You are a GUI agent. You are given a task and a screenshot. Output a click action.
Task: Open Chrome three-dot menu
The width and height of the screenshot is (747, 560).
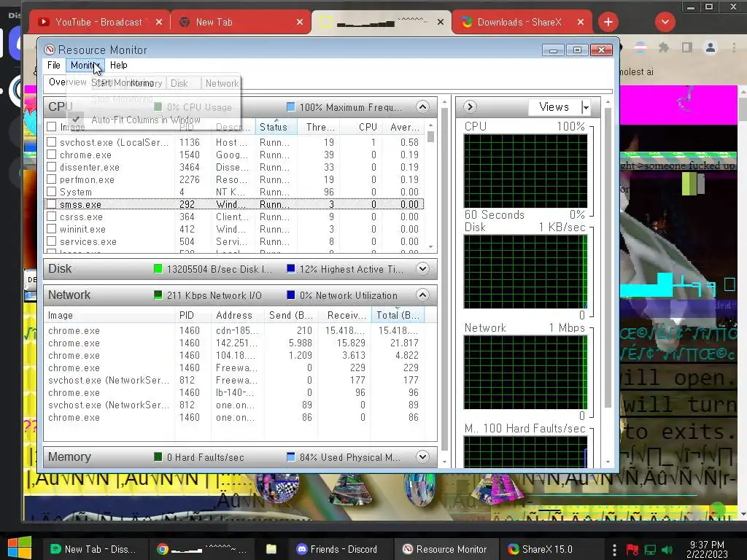(x=734, y=47)
